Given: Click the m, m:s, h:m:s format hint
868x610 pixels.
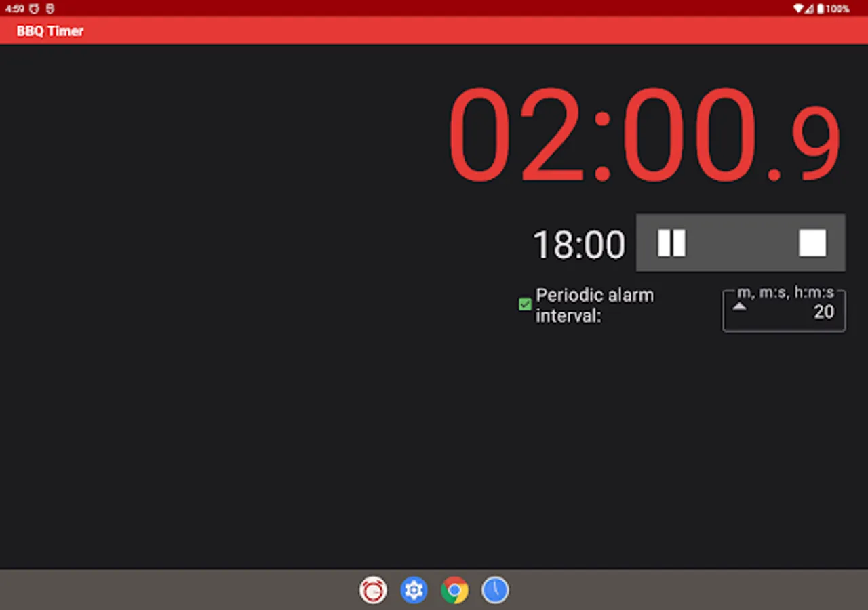Looking at the screenshot, I should point(785,293).
